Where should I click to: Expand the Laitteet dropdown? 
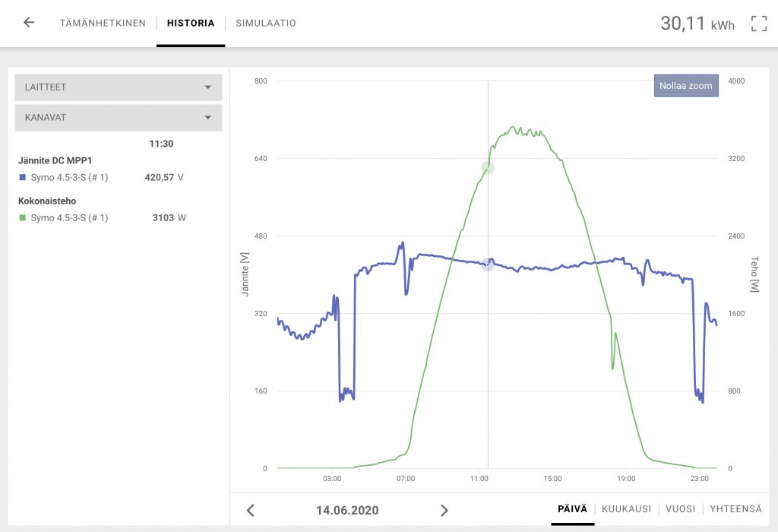(118, 87)
